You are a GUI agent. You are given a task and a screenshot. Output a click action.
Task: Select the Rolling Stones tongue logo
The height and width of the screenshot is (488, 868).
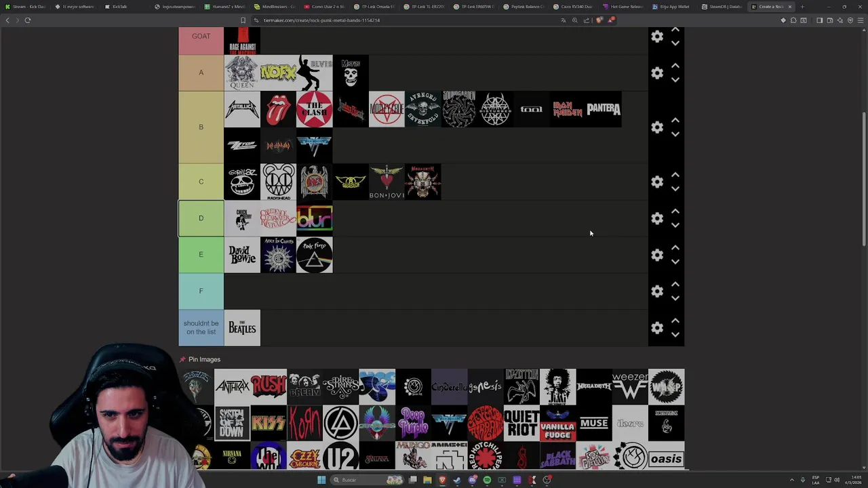pyautogui.click(x=278, y=109)
